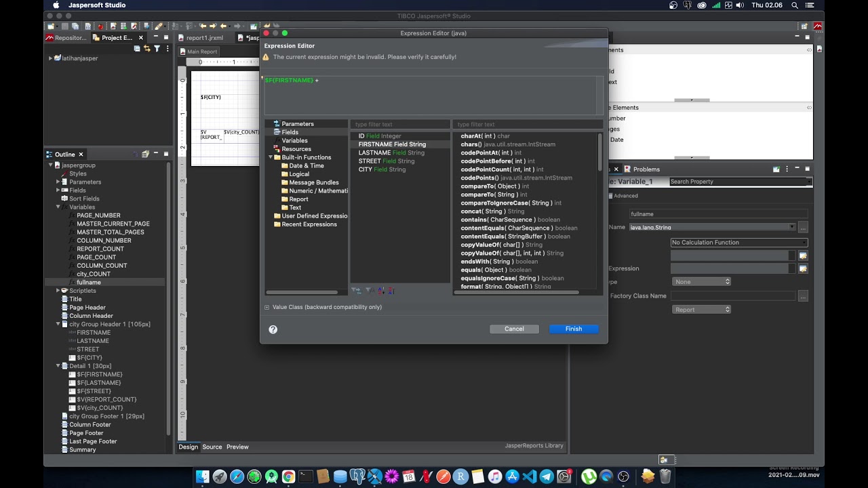868x488 pixels.
Task: Open Google Chrome from the dock
Action: 288,476
